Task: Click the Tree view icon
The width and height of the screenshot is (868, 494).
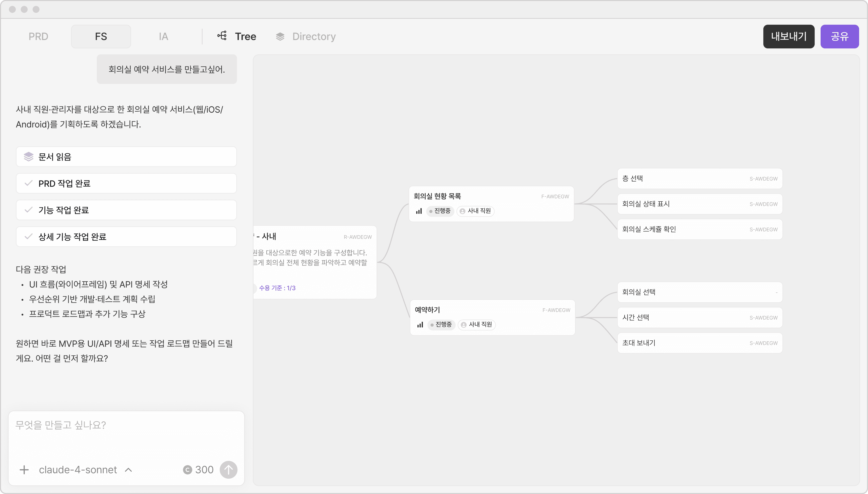Action: tap(222, 36)
